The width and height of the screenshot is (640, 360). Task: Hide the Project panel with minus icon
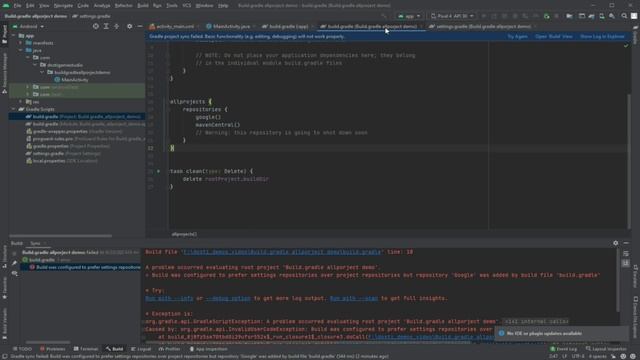(140, 26)
